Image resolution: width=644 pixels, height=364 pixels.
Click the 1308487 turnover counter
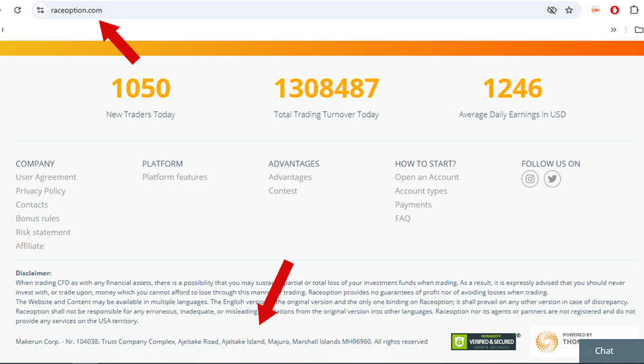click(x=327, y=89)
